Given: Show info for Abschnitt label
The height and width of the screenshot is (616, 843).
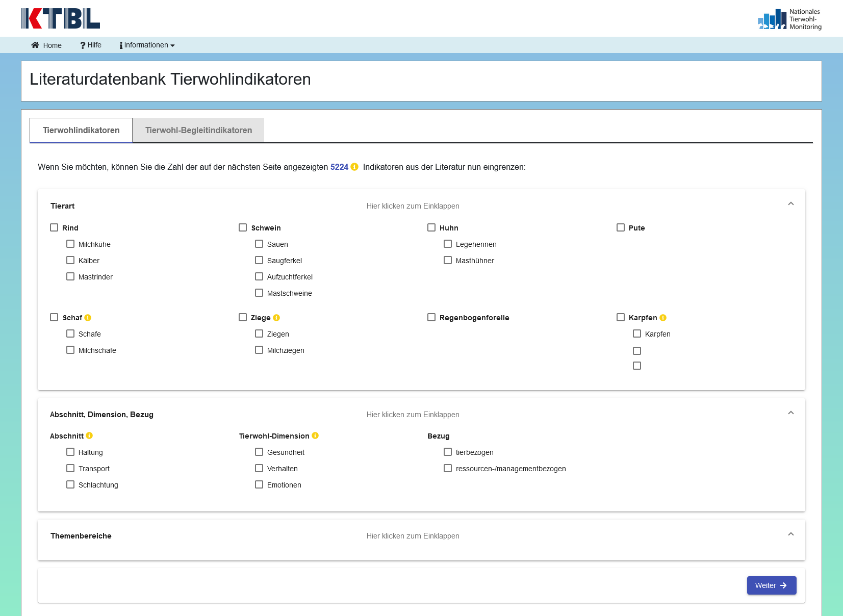Looking at the screenshot, I should point(89,435).
